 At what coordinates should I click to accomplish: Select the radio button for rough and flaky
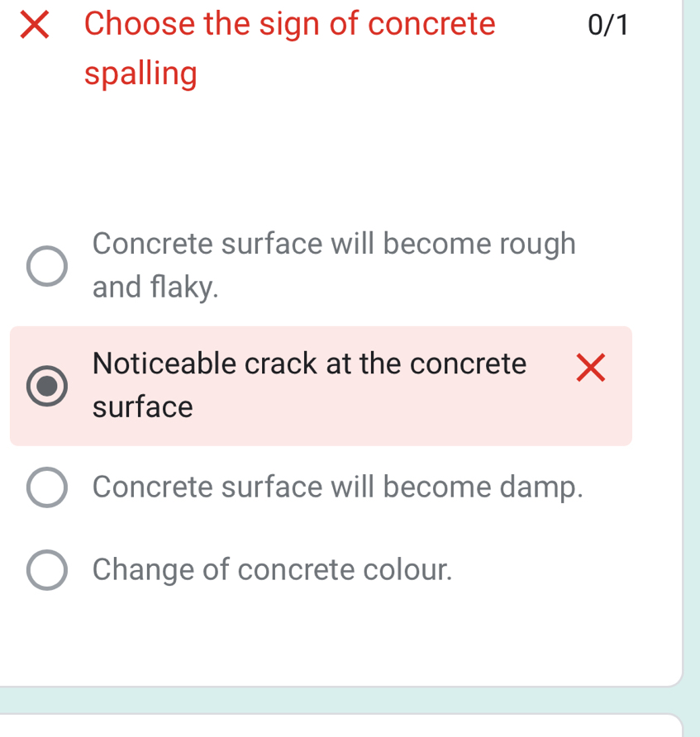click(47, 266)
